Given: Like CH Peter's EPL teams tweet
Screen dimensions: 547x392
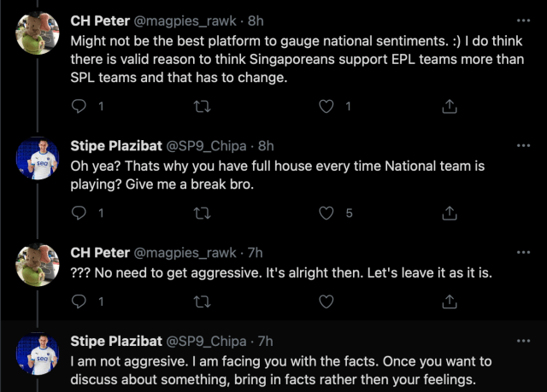Looking at the screenshot, I should pos(326,107).
